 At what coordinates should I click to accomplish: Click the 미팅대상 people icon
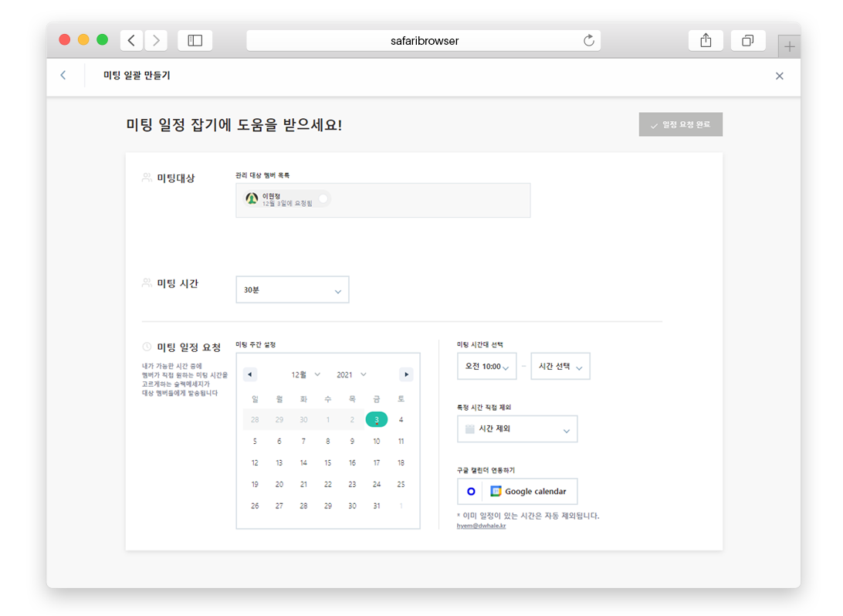(x=146, y=177)
